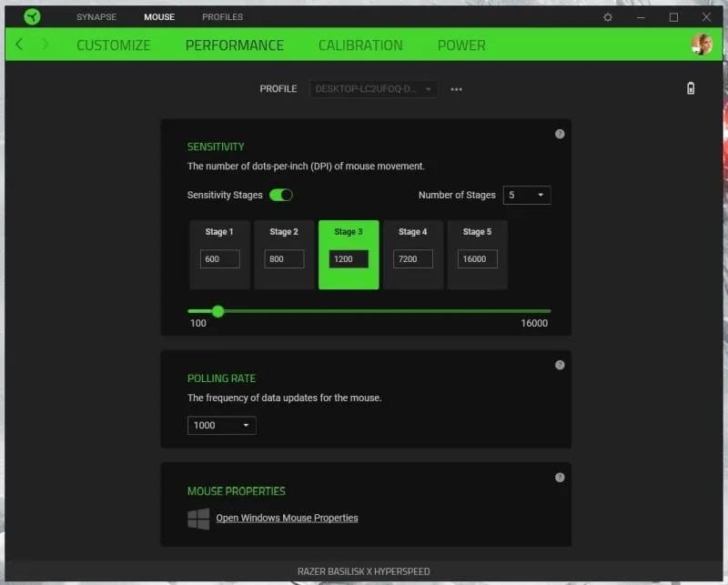
Task: Click the Sensitivity help question mark icon
Action: 560,134
